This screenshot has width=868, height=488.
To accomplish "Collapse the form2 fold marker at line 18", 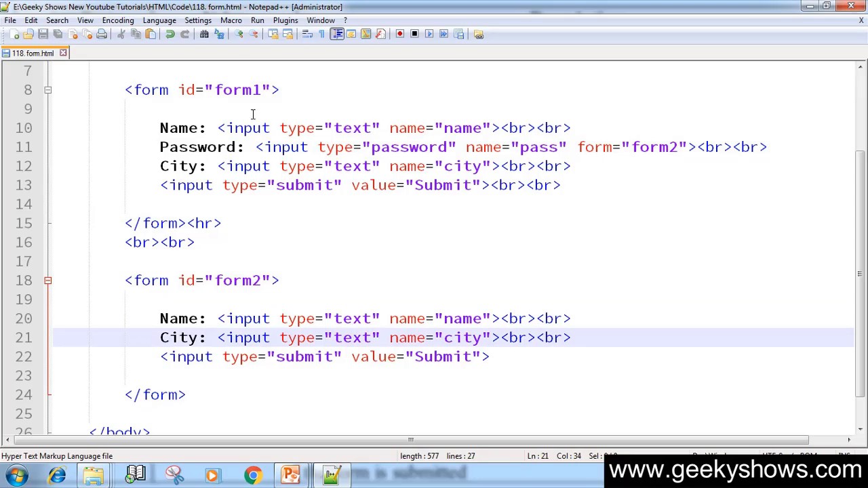I will pyautogui.click(x=47, y=280).
